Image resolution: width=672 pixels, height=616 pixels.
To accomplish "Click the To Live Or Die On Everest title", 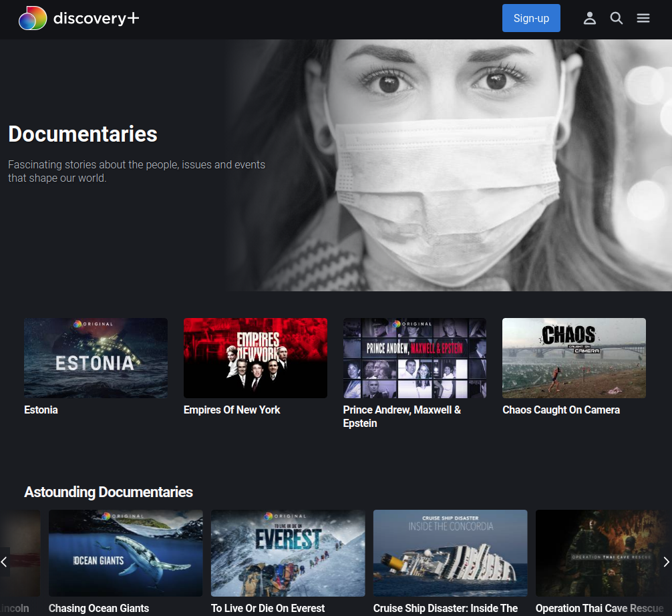I will pos(268,608).
